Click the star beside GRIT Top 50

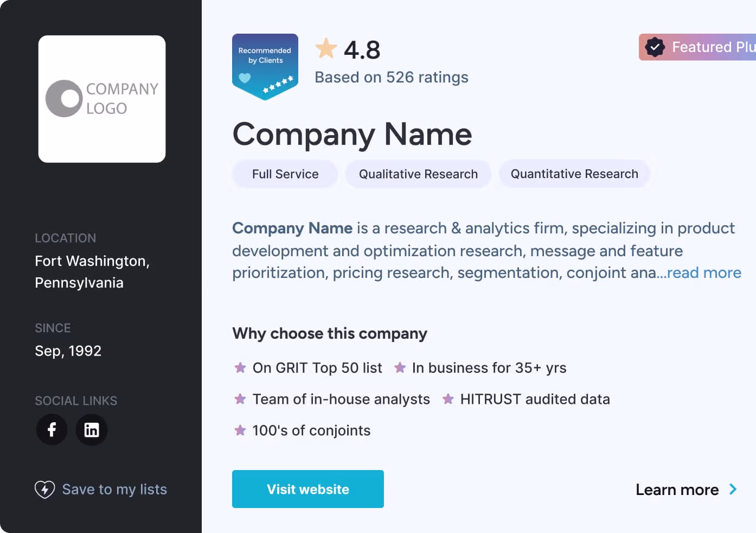pos(240,368)
